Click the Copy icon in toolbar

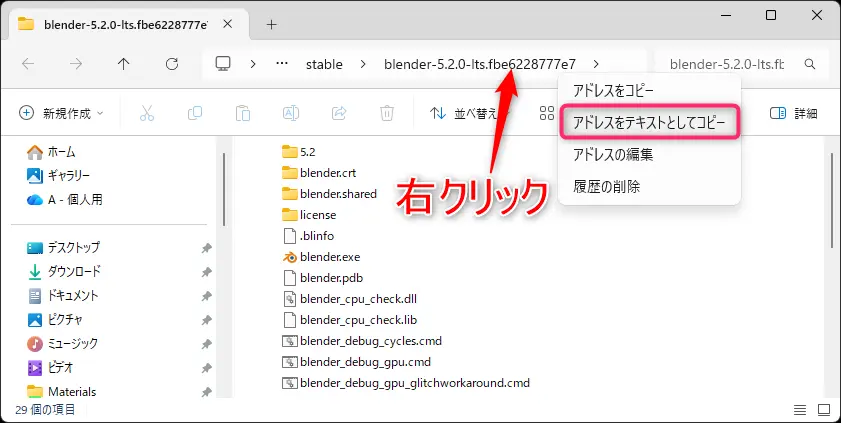(195, 113)
